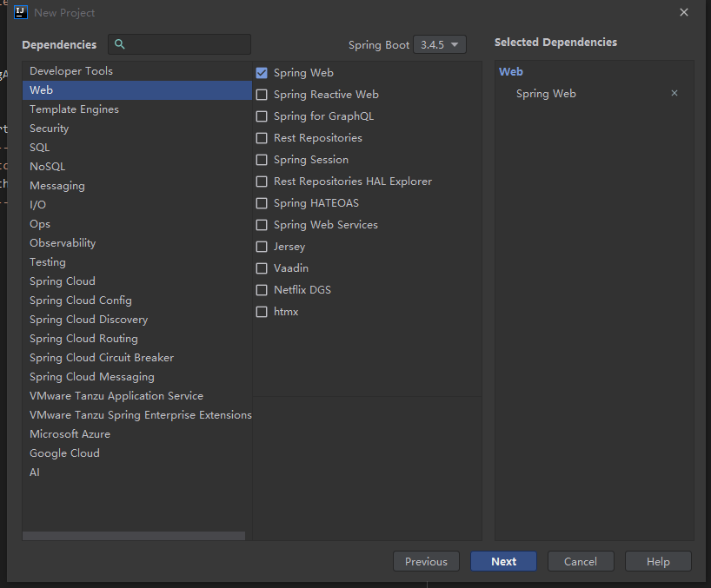The image size is (711, 588).
Task: Select the htmx checkbox
Action: tap(262, 312)
